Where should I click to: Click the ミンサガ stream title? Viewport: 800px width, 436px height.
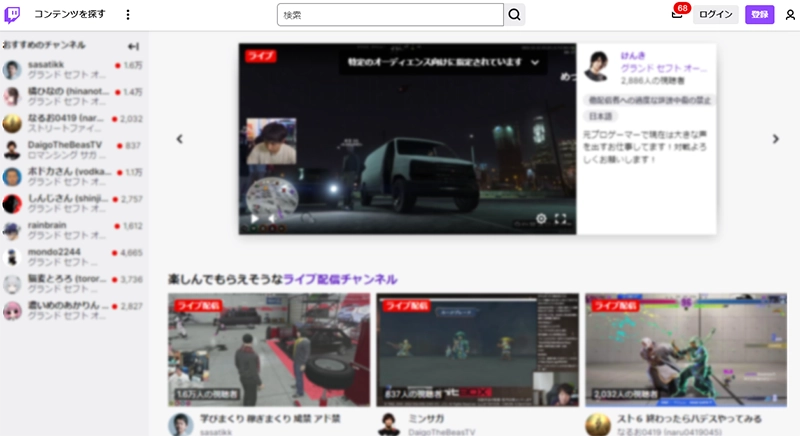click(x=426, y=419)
